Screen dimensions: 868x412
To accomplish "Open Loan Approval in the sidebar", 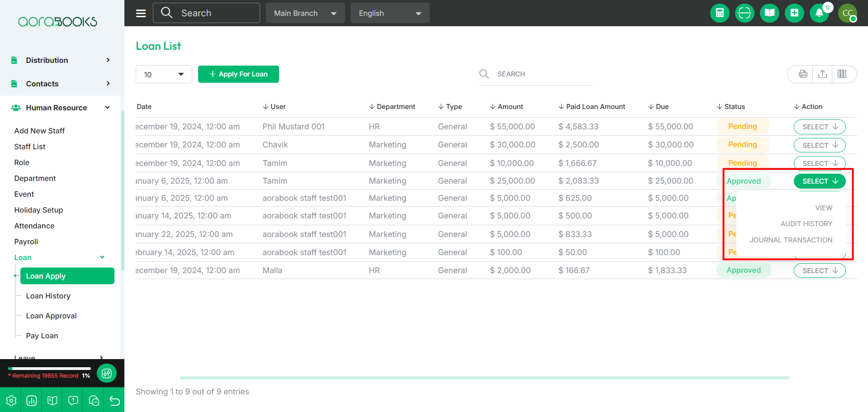I will (51, 316).
